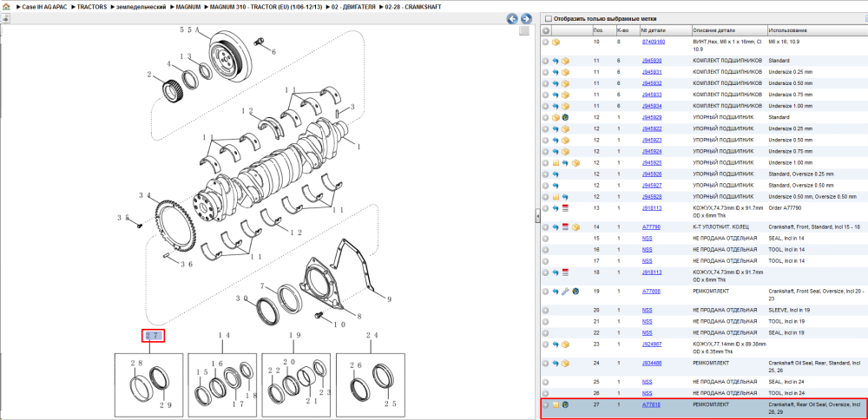
Task: Open part number link J945929
Action: click(x=652, y=117)
